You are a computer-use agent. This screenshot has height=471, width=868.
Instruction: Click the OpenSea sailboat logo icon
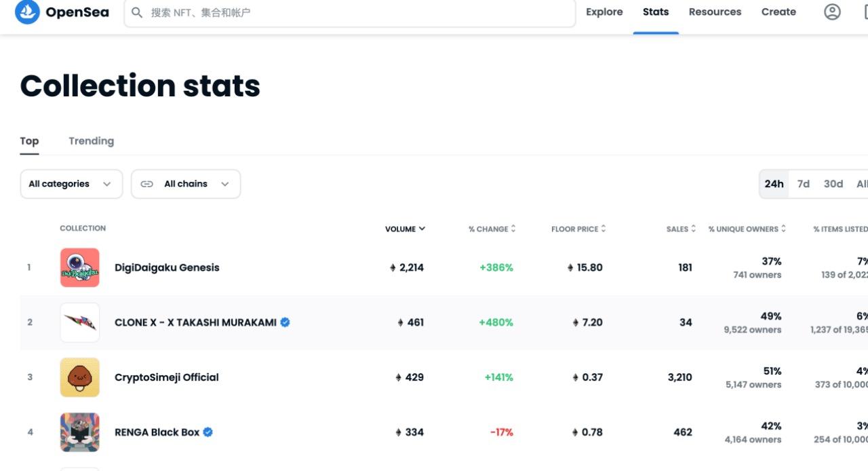pyautogui.click(x=27, y=12)
